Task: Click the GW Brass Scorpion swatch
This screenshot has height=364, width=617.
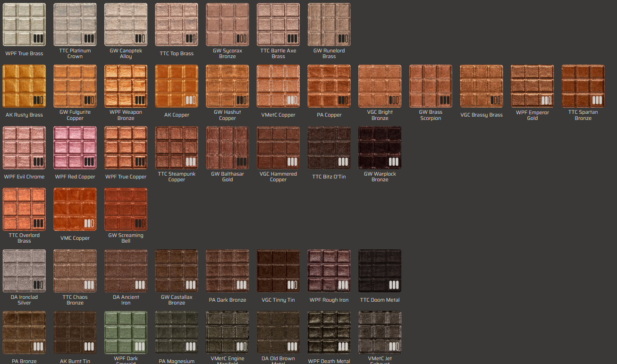Action: (431, 86)
